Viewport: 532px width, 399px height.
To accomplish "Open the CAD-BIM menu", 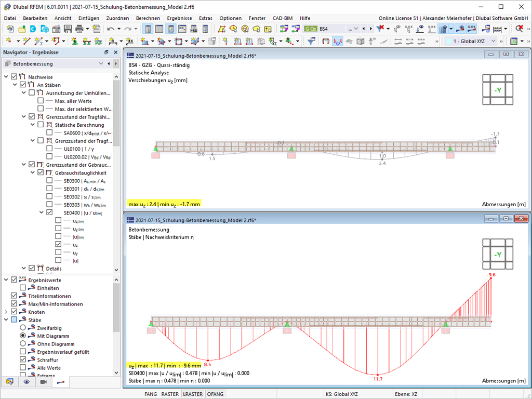I will click(x=283, y=18).
